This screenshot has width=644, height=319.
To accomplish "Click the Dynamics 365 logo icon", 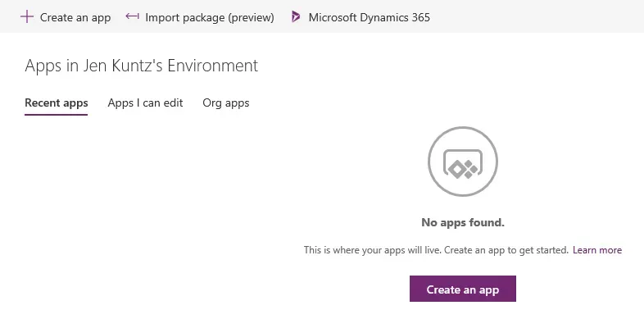I will [295, 17].
